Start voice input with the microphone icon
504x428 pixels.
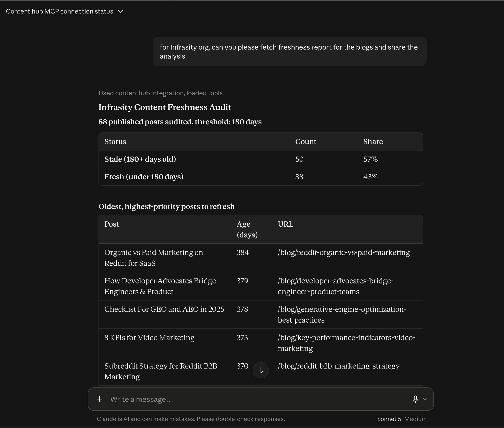coord(415,399)
